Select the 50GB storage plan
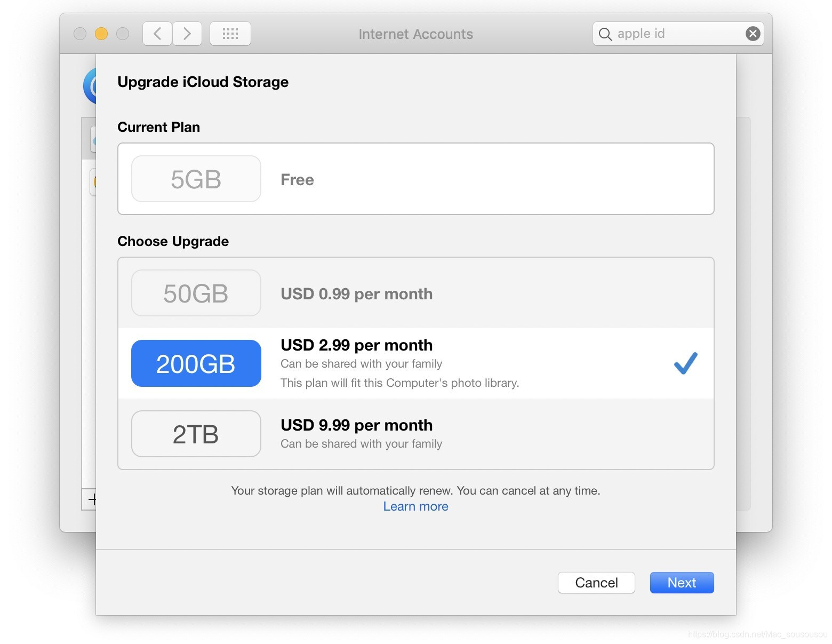The height and width of the screenshot is (644, 832). (x=415, y=293)
